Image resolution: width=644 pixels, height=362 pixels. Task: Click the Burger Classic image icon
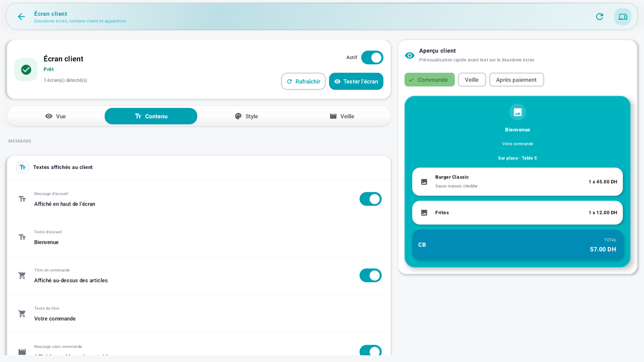[x=424, y=182]
